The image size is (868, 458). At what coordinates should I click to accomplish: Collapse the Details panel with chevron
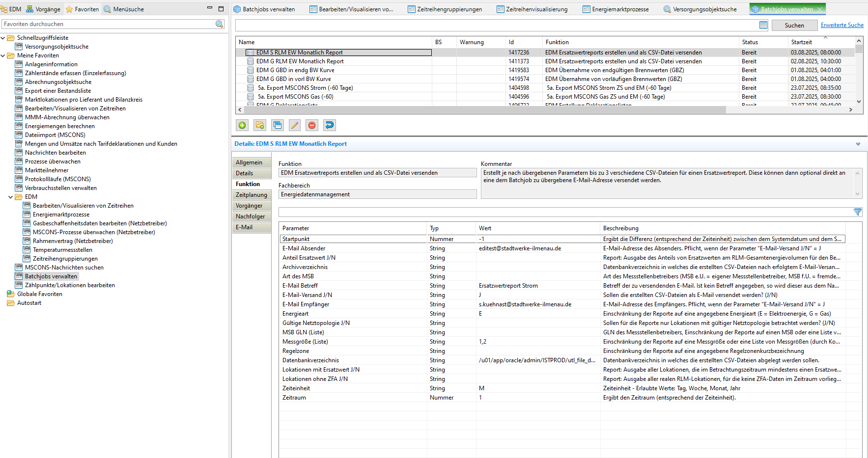click(x=858, y=144)
